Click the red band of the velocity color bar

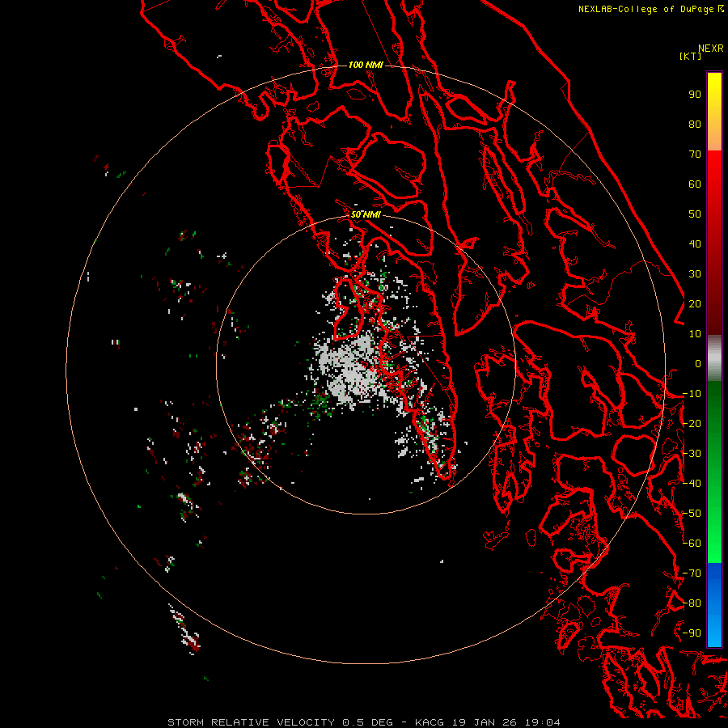pyautogui.click(x=714, y=241)
